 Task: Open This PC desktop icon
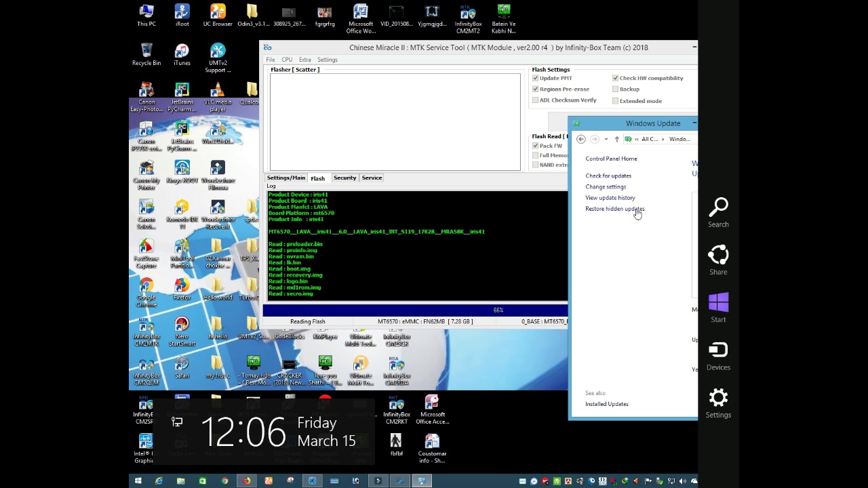146,16
